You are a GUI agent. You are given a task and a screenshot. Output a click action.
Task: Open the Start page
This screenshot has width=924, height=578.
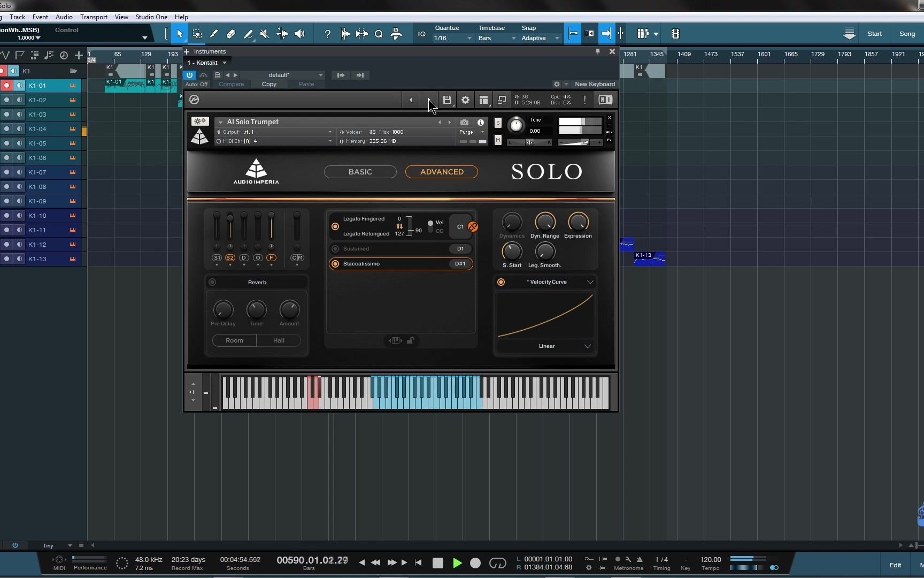875,34
